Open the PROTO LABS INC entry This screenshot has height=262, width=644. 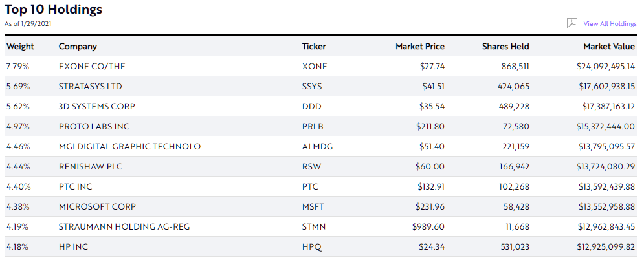click(x=94, y=126)
